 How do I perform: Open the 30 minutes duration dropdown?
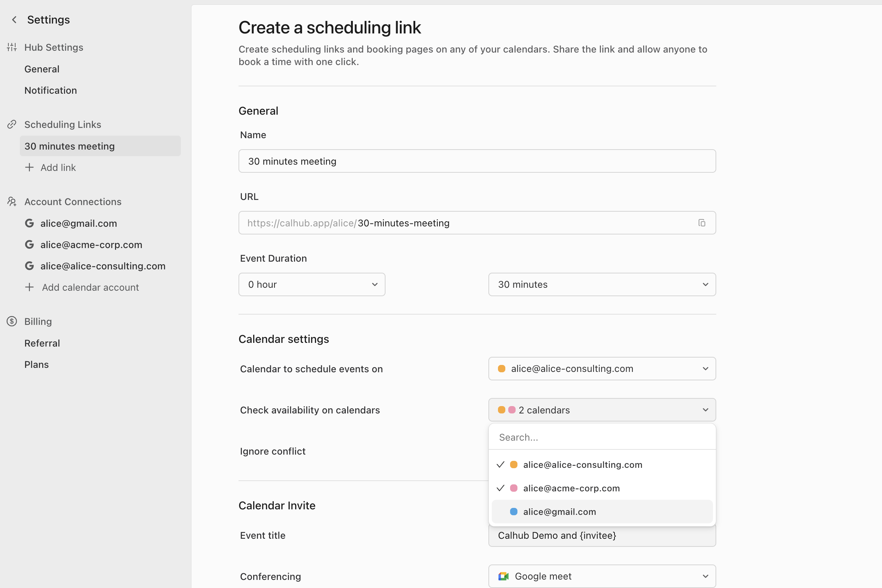tap(602, 284)
